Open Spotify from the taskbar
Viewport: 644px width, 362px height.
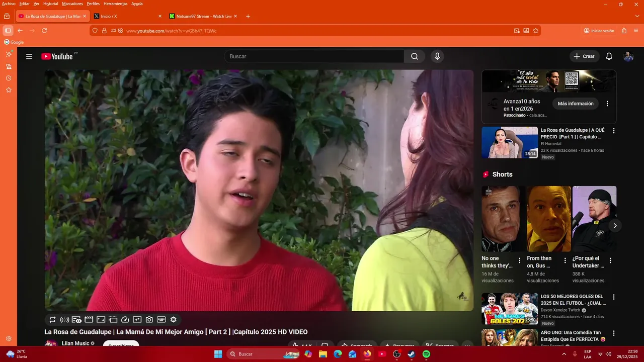(x=426, y=354)
